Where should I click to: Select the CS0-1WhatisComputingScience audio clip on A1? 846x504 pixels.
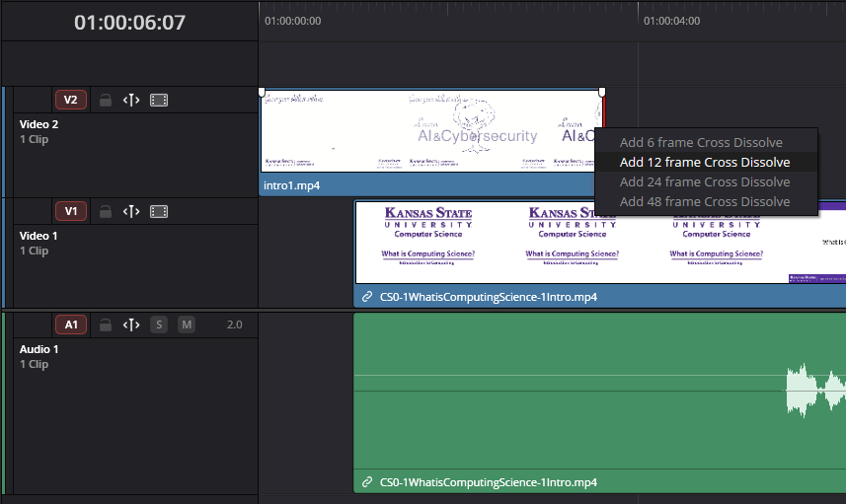(600, 402)
